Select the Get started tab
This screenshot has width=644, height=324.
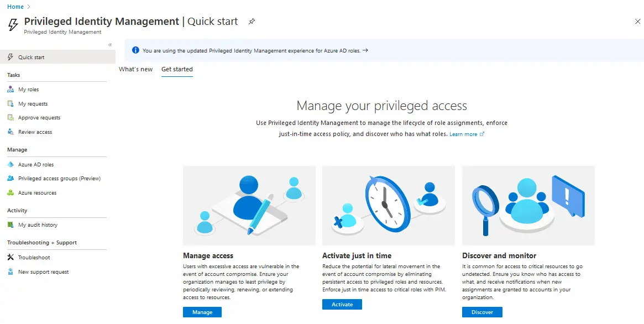[x=177, y=69]
